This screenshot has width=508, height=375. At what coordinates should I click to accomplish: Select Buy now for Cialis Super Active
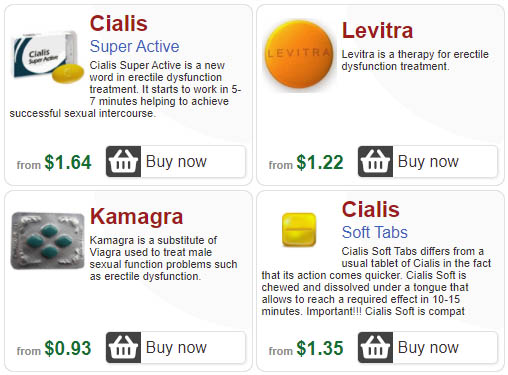tap(176, 162)
